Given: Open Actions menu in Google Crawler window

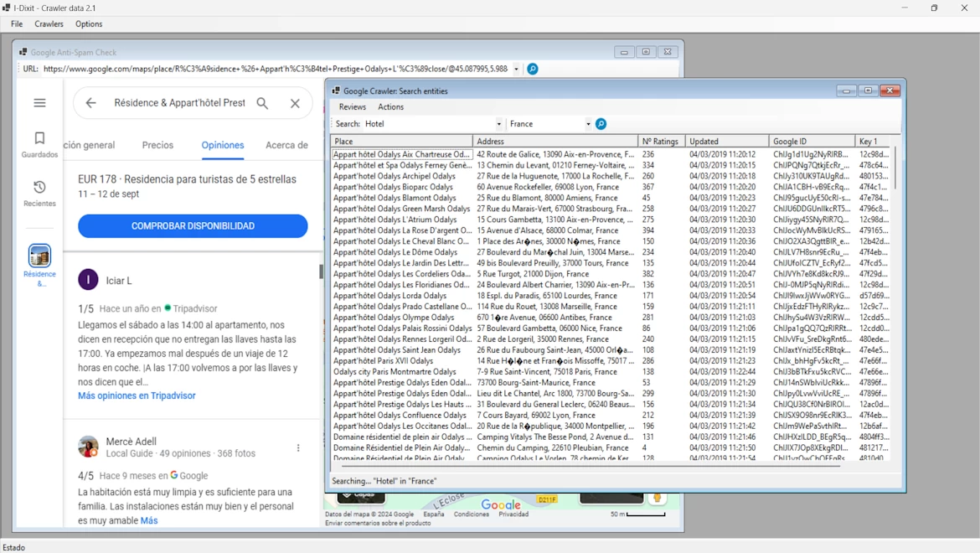Looking at the screenshot, I should click(x=390, y=107).
